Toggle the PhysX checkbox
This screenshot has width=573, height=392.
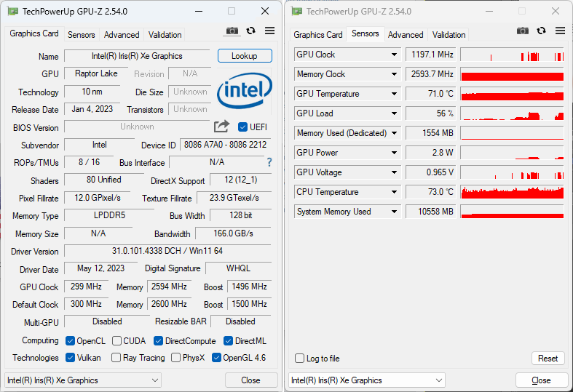coord(175,358)
